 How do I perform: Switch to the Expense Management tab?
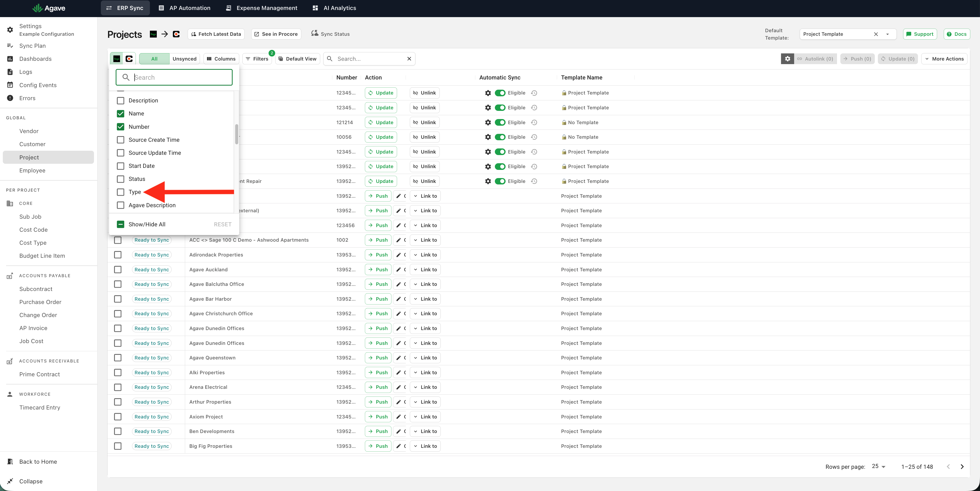point(261,8)
